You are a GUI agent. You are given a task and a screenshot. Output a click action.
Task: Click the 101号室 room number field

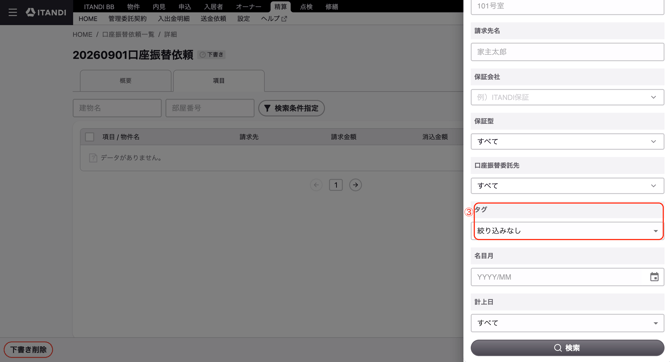click(x=567, y=6)
